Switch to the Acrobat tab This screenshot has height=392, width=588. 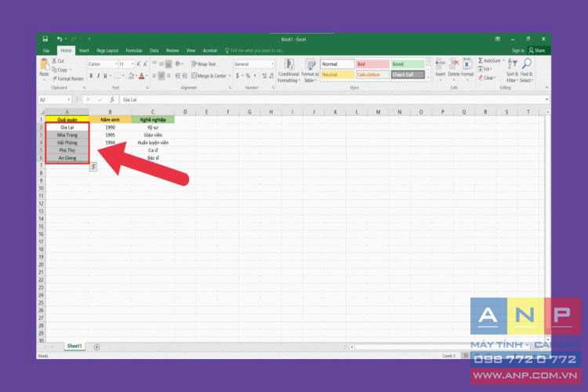pos(210,50)
